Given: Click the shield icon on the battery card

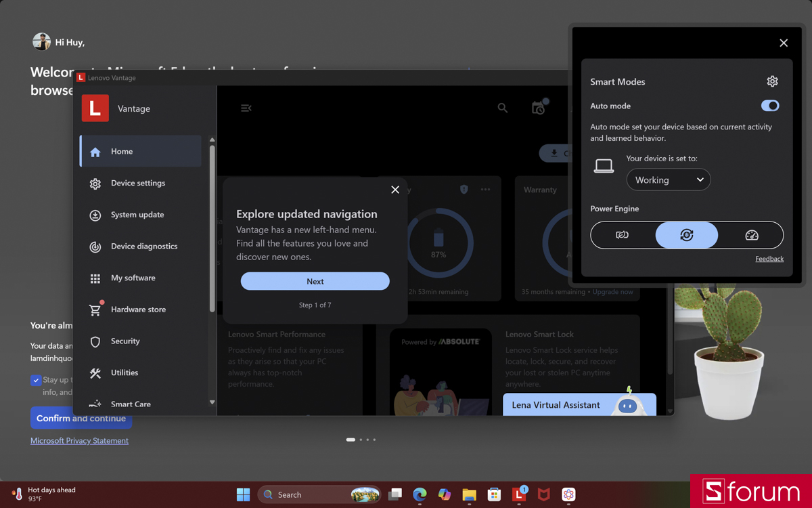Looking at the screenshot, I should (464, 190).
